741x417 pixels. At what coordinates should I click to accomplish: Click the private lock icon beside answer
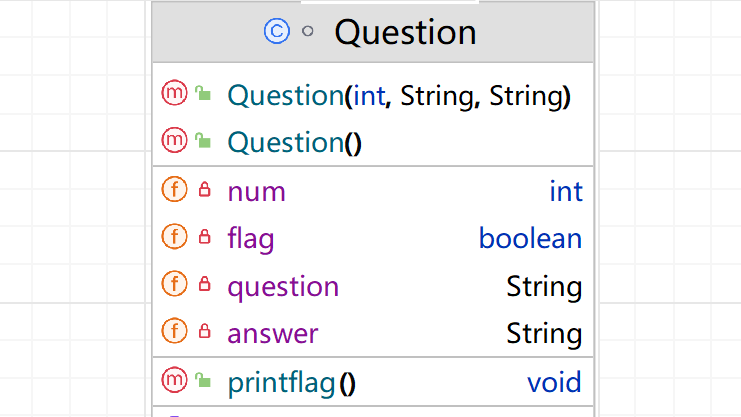point(205,331)
